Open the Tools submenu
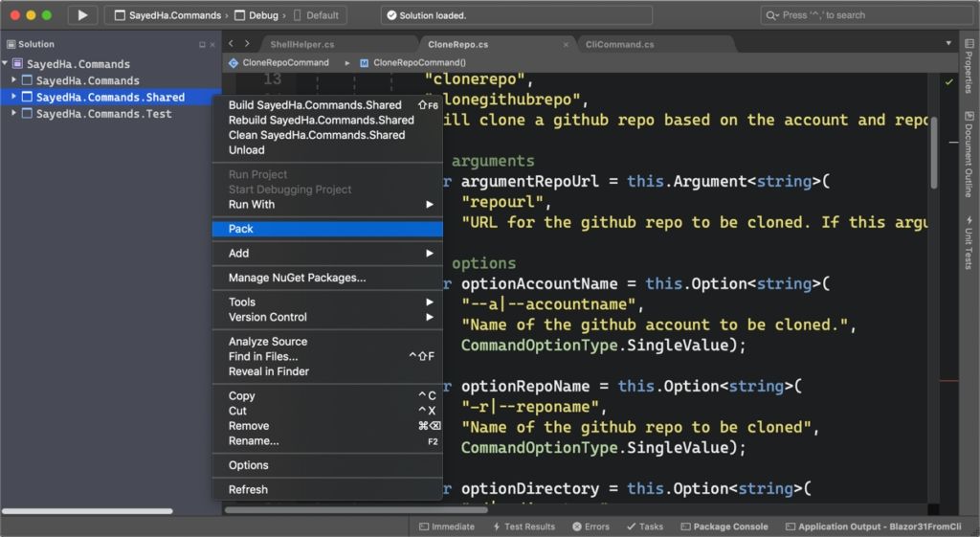Viewport: 980px width, 537px height. coord(327,302)
